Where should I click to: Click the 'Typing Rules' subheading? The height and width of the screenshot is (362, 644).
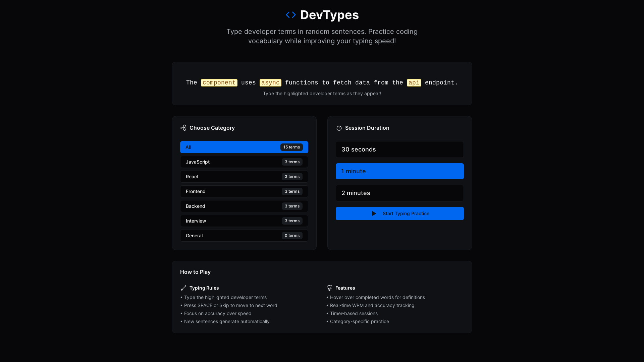point(204,288)
